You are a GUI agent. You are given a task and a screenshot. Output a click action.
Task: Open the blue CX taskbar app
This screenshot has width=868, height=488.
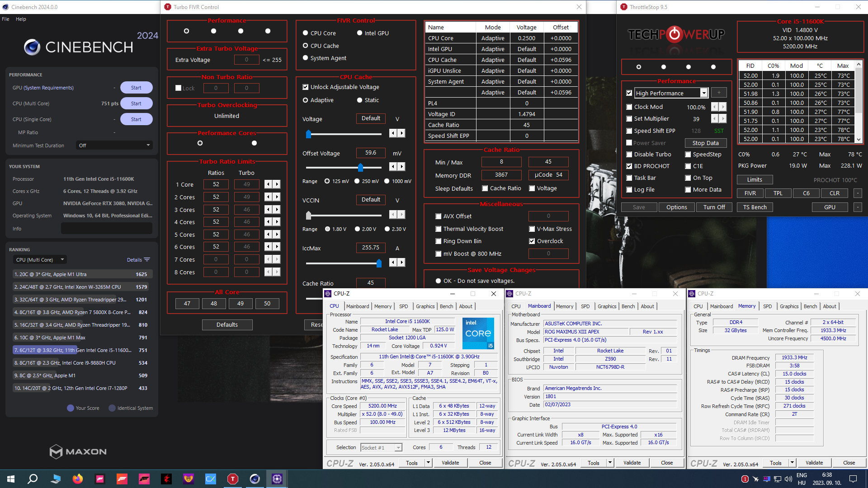point(211,479)
